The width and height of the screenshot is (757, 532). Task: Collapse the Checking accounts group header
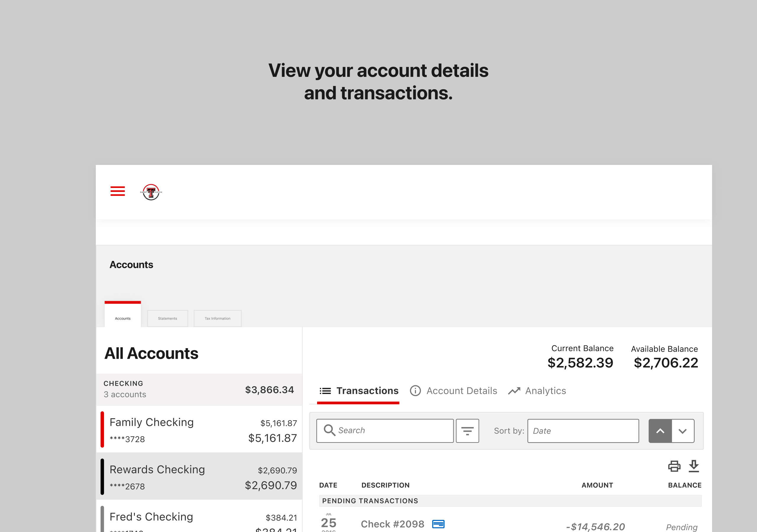(200, 390)
